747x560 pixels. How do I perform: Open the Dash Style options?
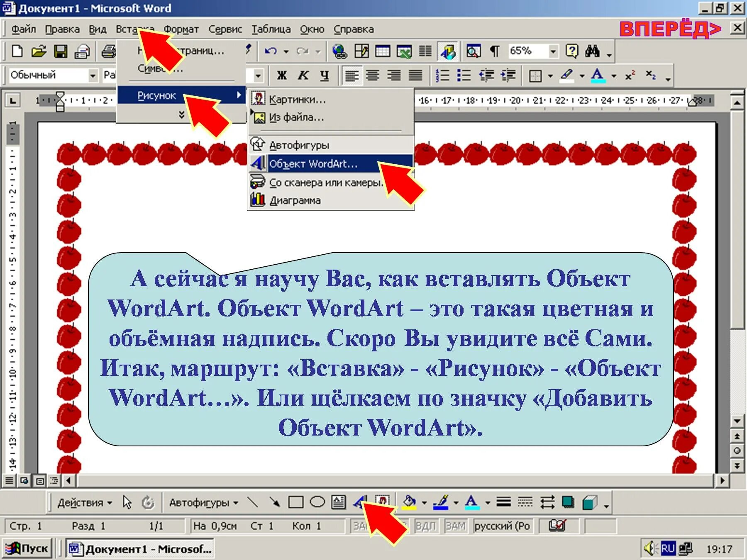525,503
